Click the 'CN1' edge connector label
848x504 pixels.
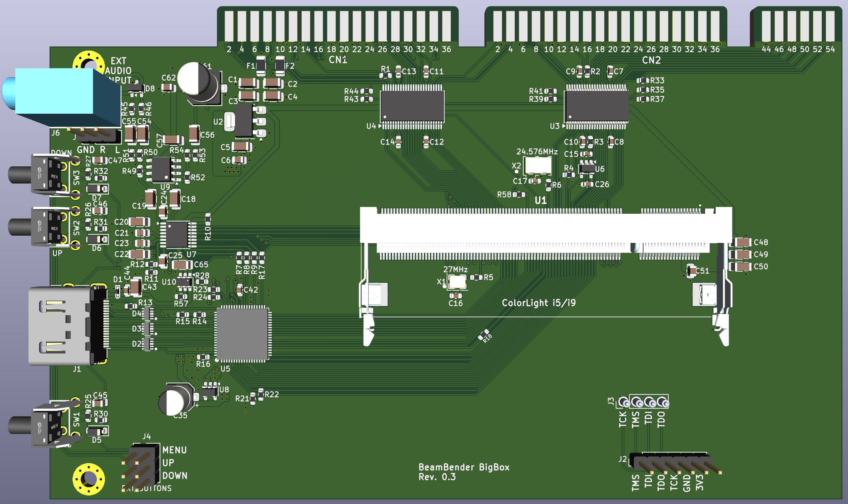(338, 60)
